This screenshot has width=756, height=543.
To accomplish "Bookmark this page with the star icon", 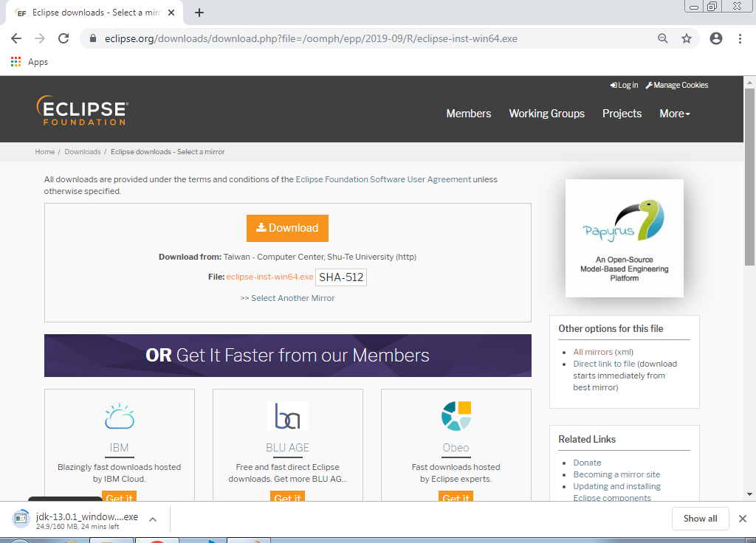I will click(x=687, y=38).
